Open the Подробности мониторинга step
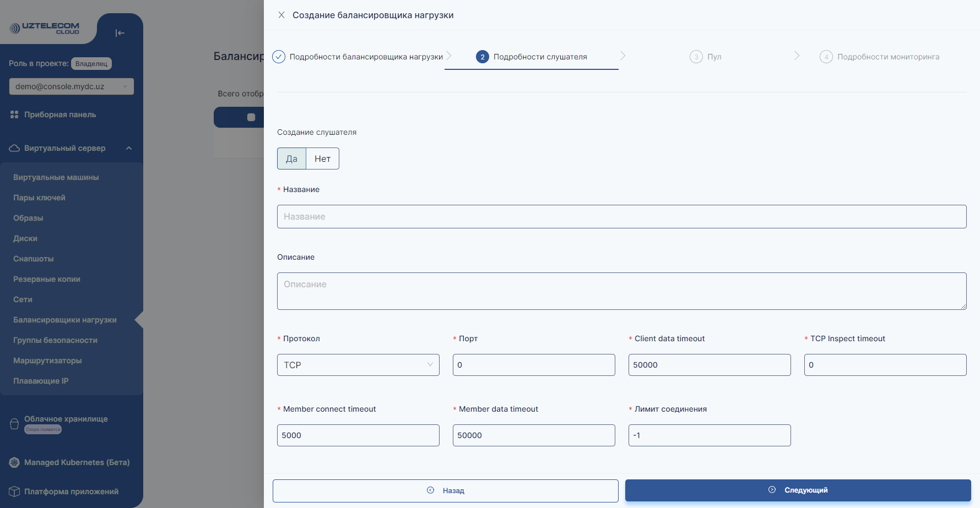 pyautogui.click(x=879, y=56)
